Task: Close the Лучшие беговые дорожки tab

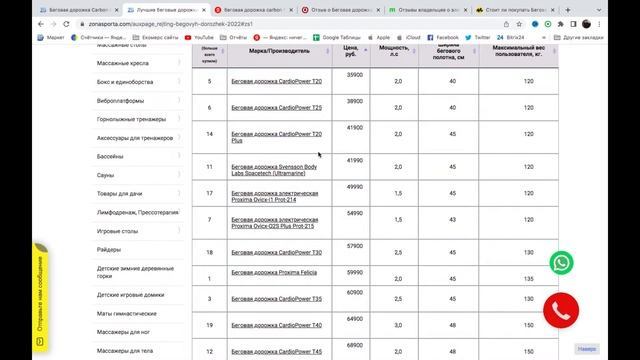Action: click(x=204, y=10)
